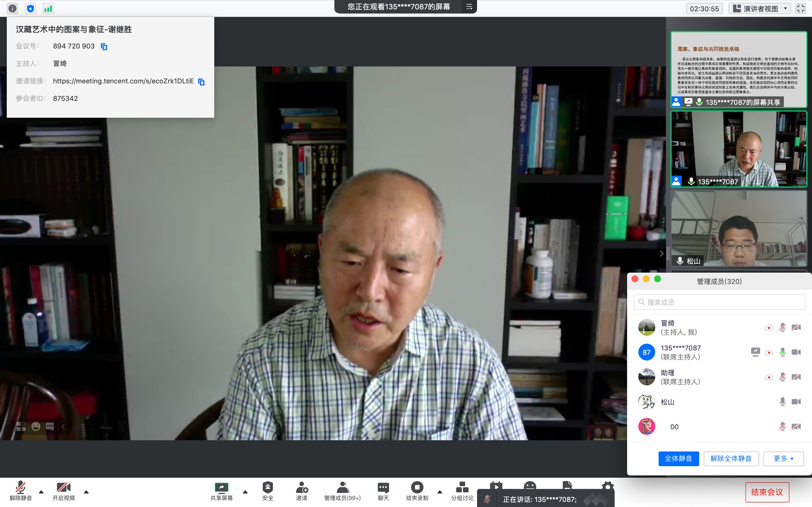Expand the 更多 dropdown in members panel
The image size is (812, 507).
[x=783, y=458]
